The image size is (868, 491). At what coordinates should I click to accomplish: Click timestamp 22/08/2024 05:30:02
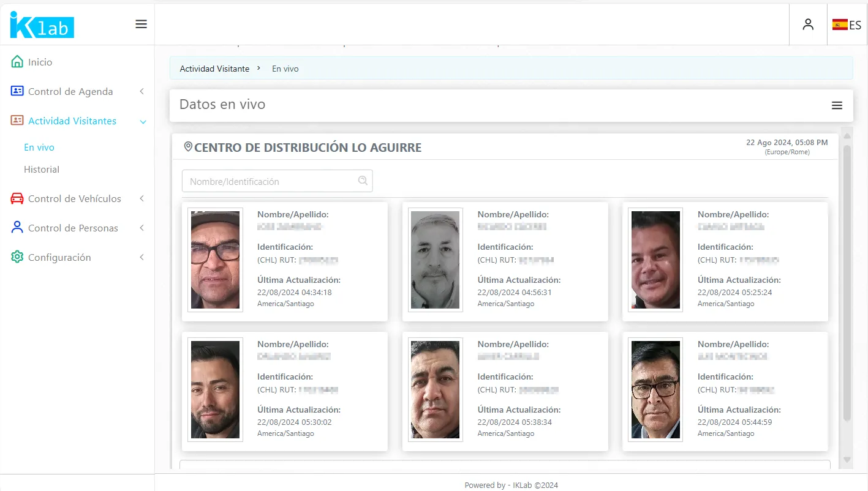point(295,422)
